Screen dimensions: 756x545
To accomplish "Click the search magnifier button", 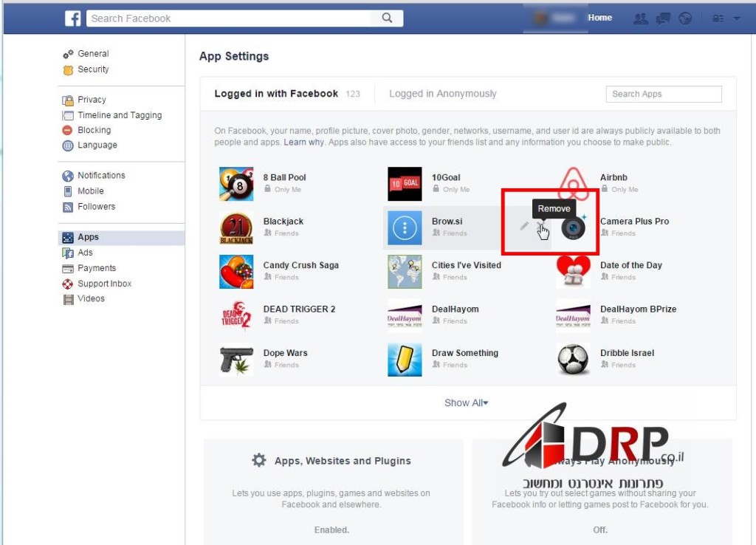I will (x=388, y=18).
